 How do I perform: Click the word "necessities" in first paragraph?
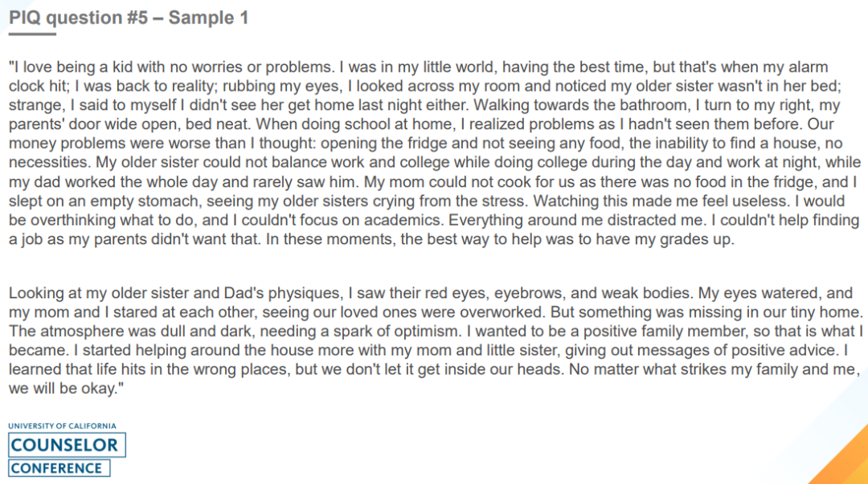pos(48,163)
